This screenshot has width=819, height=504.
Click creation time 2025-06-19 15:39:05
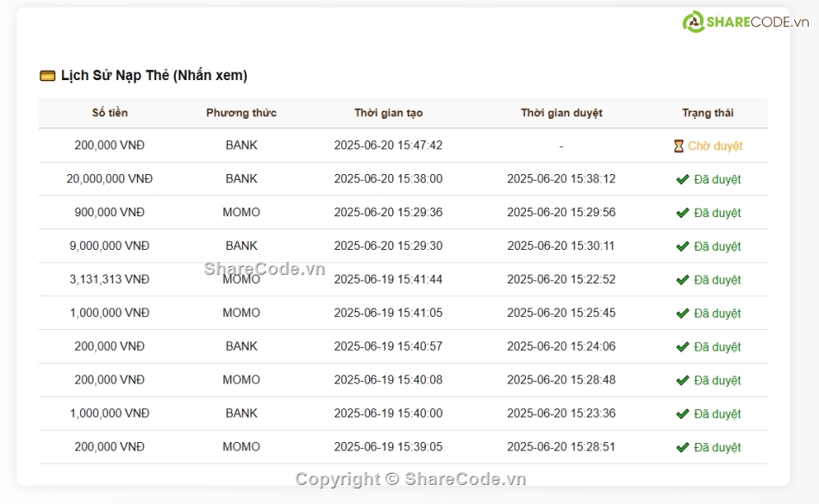[x=388, y=447]
